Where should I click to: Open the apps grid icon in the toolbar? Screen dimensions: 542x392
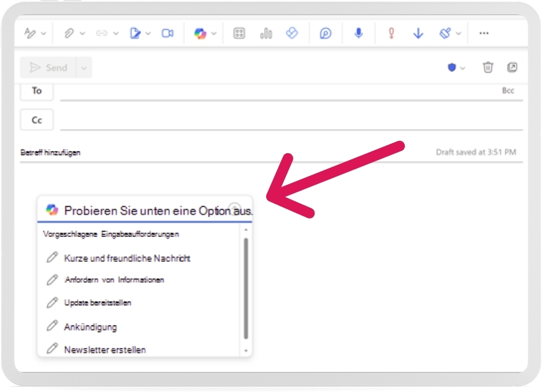click(x=239, y=34)
